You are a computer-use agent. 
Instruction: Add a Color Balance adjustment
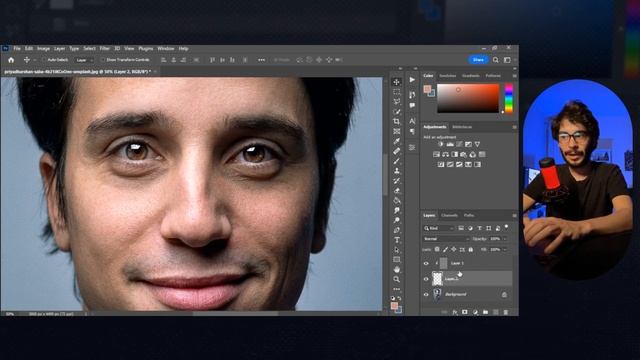[x=445, y=154]
